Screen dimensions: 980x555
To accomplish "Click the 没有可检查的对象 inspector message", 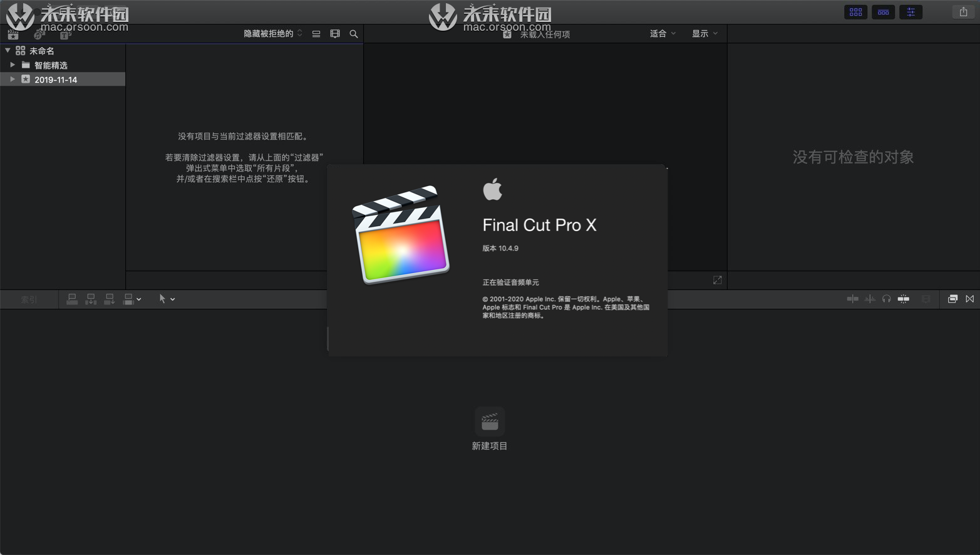I will pos(854,157).
